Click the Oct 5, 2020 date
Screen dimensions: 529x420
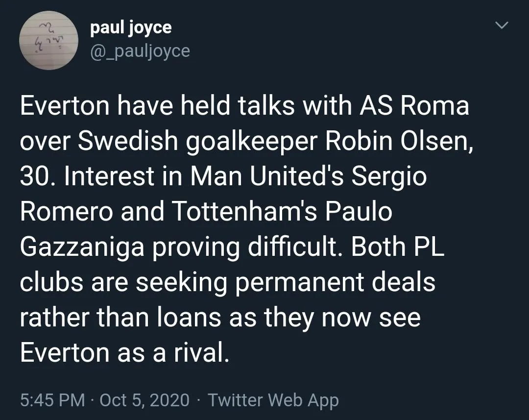coord(144,400)
